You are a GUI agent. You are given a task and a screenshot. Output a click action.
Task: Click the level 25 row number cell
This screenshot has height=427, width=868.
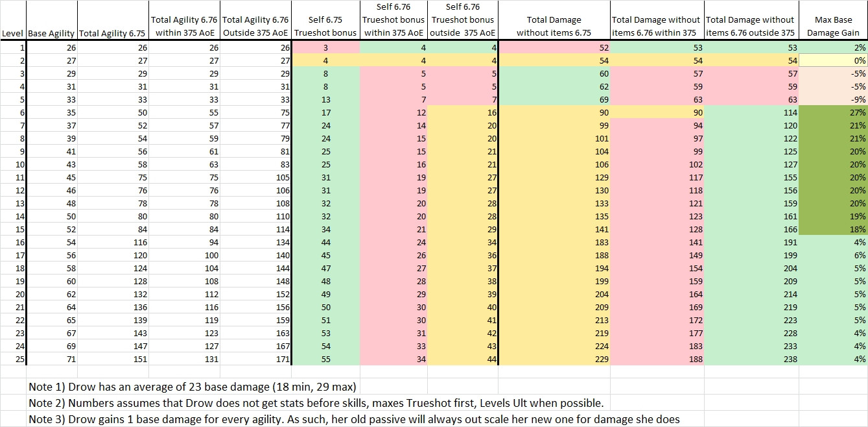(x=13, y=359)
